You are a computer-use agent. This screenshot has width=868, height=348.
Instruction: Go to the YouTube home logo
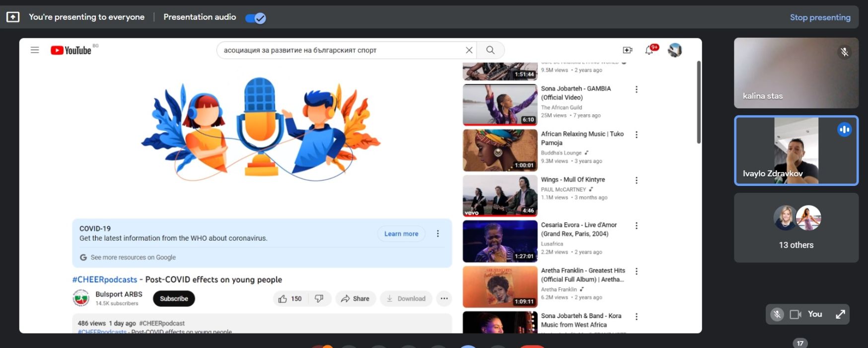click(71, 50)
